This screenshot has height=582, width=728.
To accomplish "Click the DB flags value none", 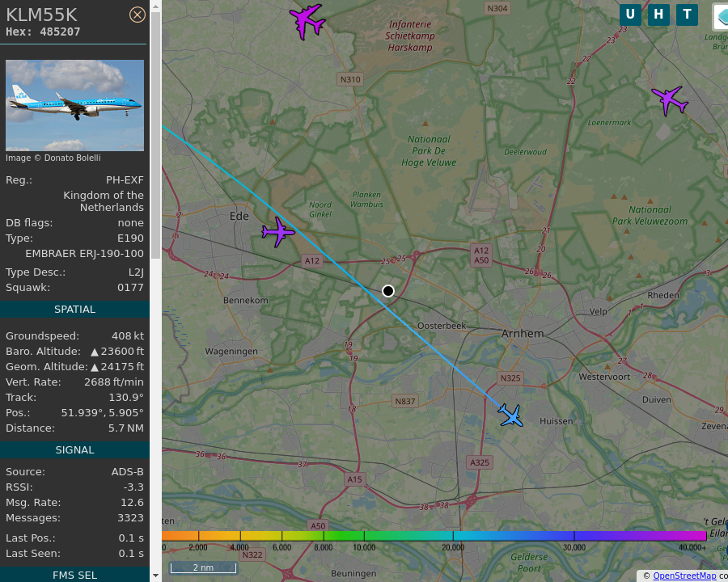I will click(130, 223).
